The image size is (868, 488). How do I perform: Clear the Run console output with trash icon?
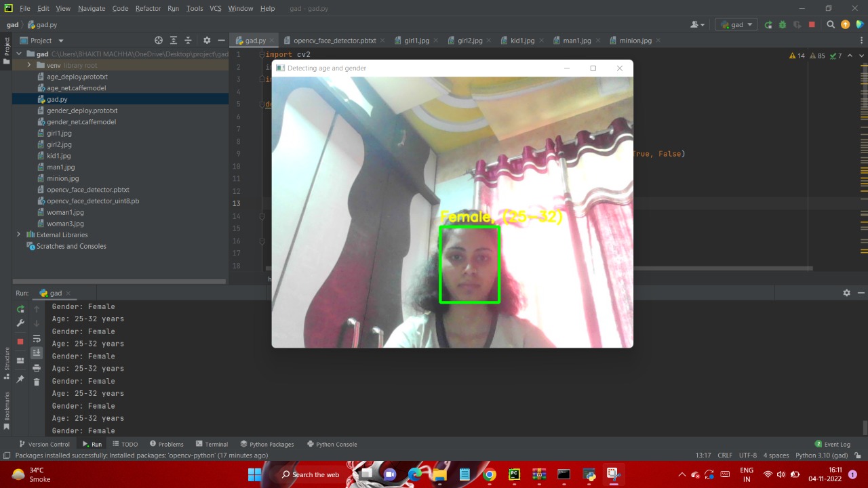37,381
